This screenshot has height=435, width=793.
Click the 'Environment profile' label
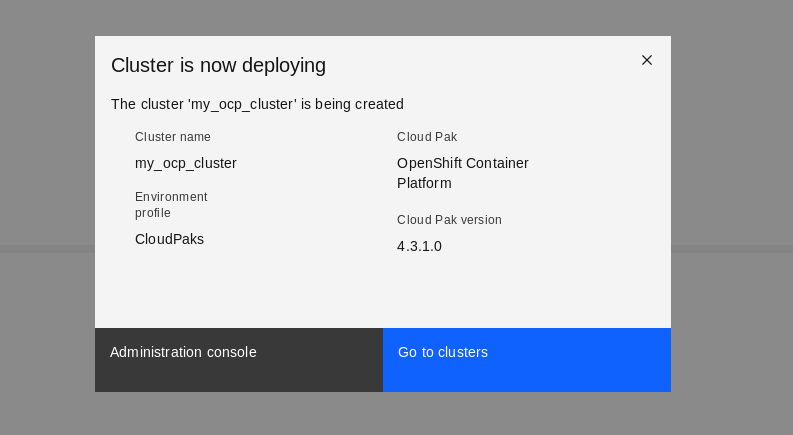coord(171,205)
